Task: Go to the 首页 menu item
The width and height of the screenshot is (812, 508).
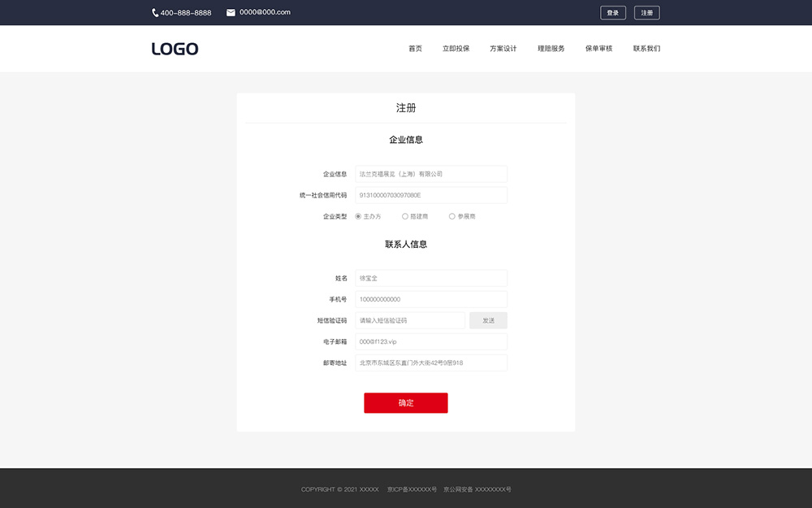Action: [415, 49]
